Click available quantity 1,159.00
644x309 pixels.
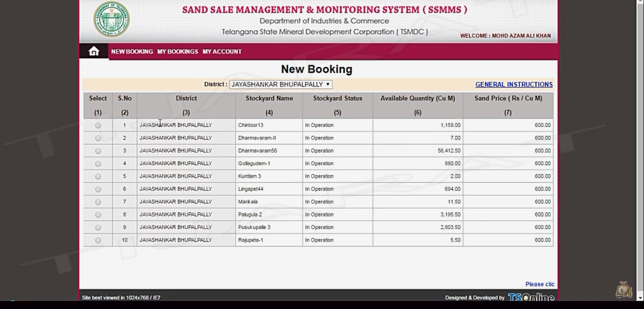[451, 125]
